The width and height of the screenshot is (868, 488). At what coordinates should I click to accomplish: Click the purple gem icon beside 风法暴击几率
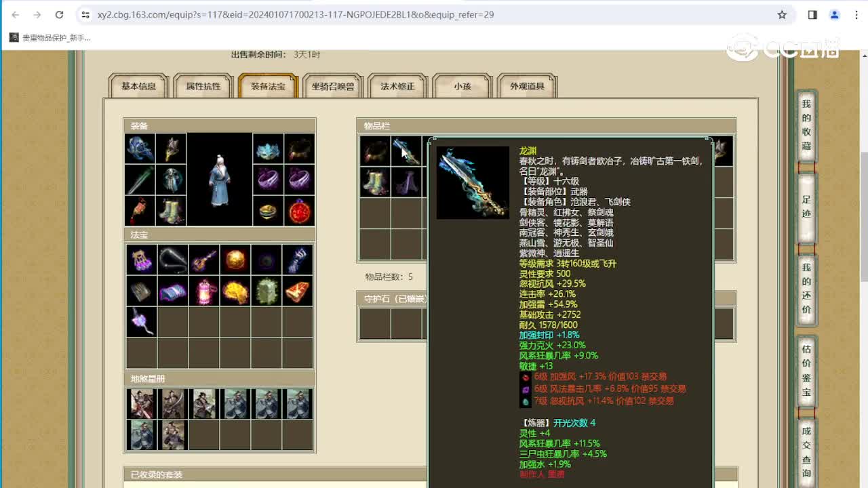pos(526,389)
